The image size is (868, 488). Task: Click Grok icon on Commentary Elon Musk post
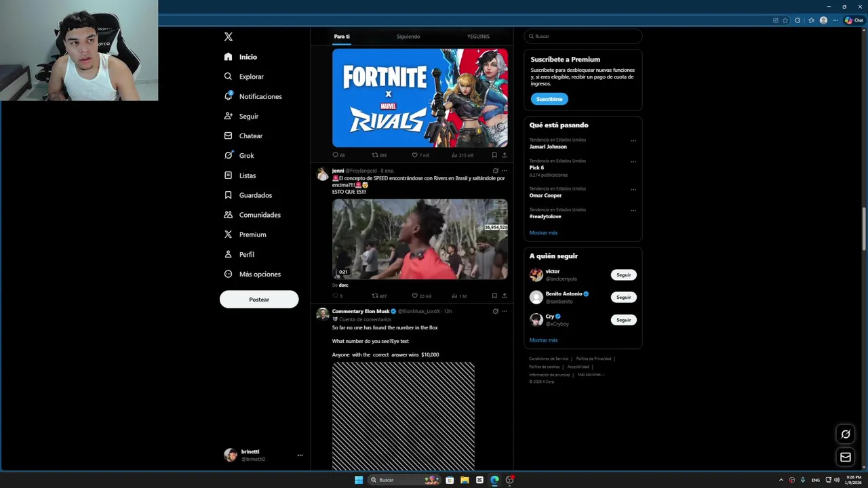(496, 311)
